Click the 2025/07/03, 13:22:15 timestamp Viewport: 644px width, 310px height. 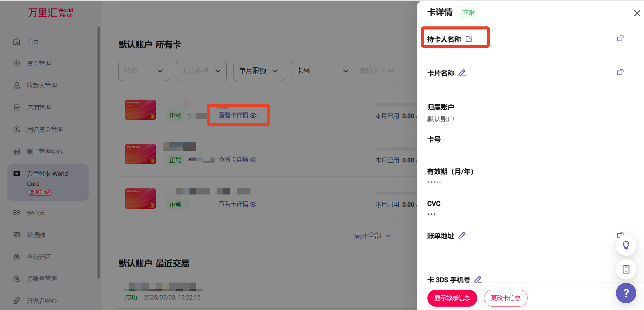click(172, 297)
